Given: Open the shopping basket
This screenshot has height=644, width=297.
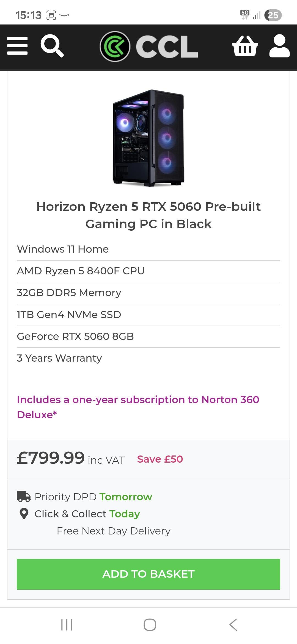Looking at the screenshot, I should tap(245, 46).
